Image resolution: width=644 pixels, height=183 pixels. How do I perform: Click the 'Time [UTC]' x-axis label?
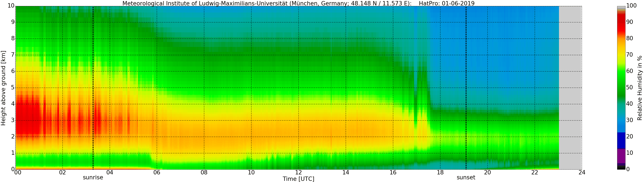coord(298,179)
